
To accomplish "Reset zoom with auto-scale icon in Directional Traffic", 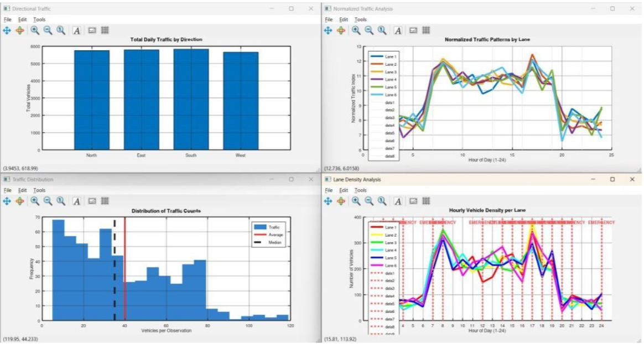I will pos(61,30).
